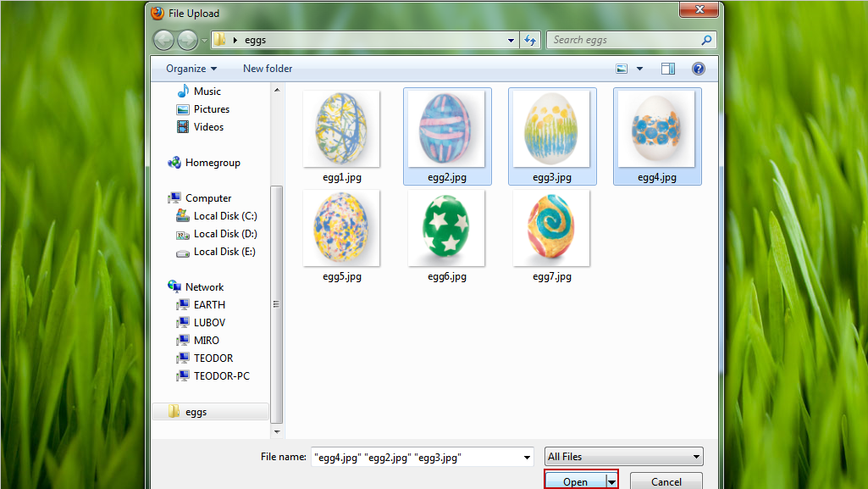The height and width of the screenshot is (489, 868).
Task: Click the Forward navigation arrow
Action: point(187,40)
